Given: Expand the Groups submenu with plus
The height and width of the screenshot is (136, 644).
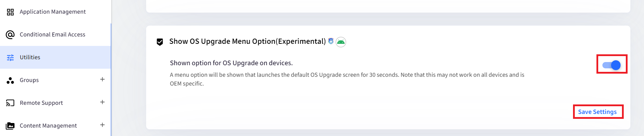Looking at the screenshot, I should pos(102,80).
